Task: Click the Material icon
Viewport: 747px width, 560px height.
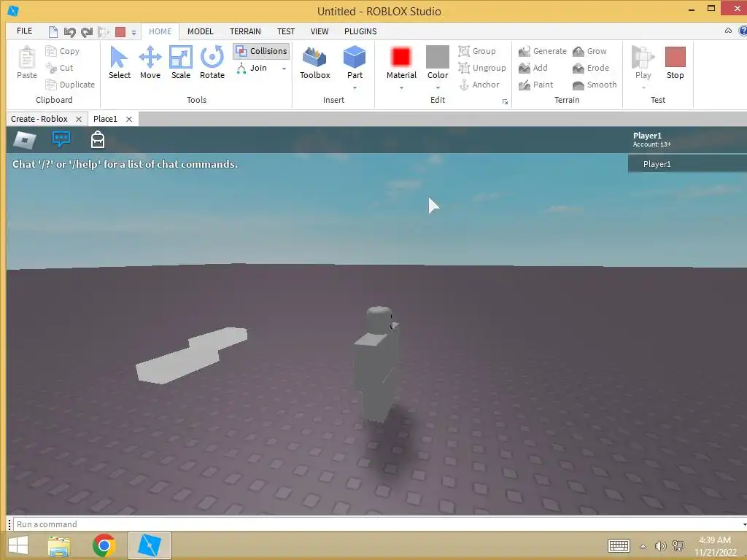Action: click(x=401, y=57)
